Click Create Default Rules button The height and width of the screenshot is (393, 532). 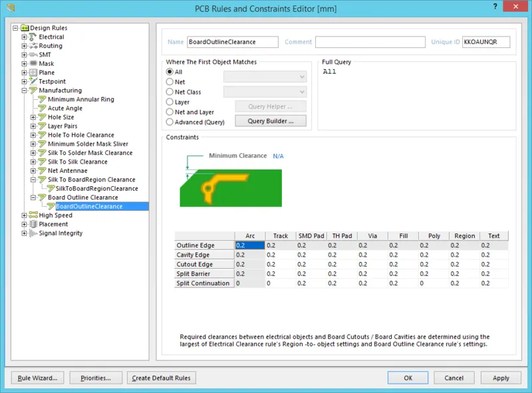pyautogui.click(x=161, y=378)
